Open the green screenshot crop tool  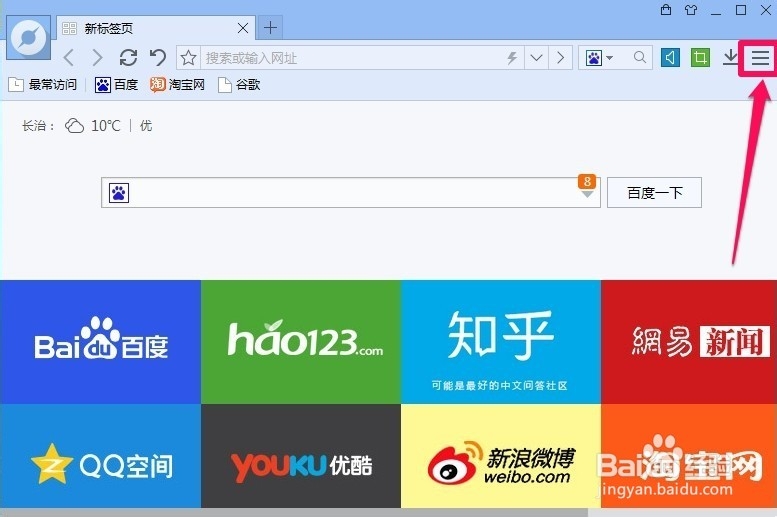(x=700, y=58)
